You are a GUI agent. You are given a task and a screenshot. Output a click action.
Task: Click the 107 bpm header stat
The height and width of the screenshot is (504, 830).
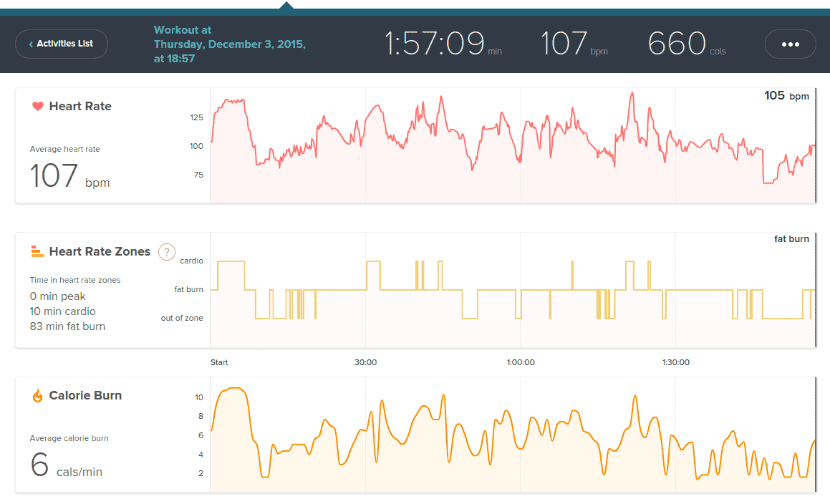[574, 44]
